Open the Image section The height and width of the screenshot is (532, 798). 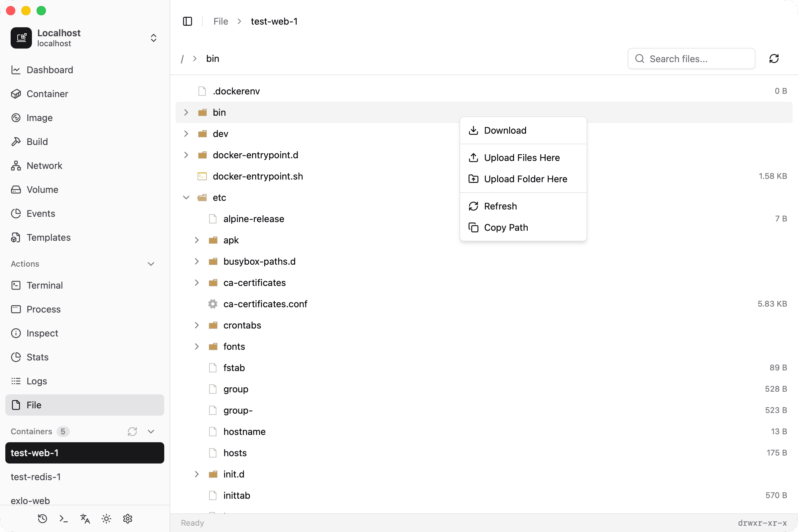(x=40, y=118)
